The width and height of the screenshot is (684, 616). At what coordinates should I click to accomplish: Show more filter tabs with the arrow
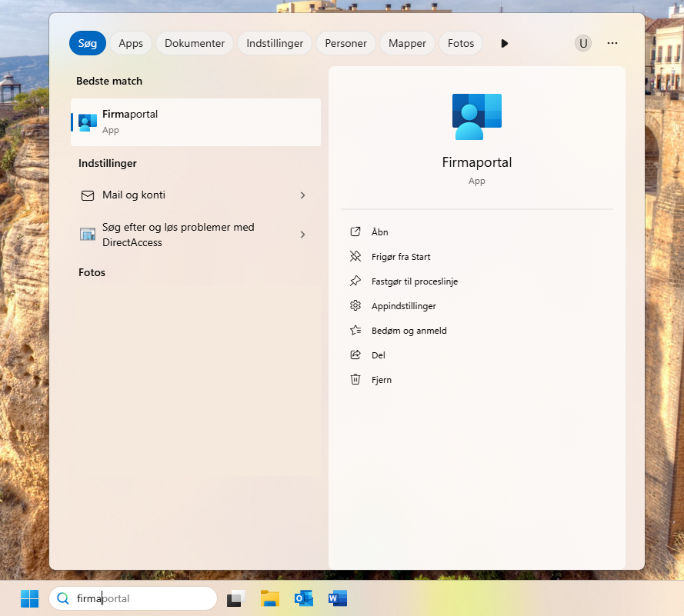(x=504, y=43)
